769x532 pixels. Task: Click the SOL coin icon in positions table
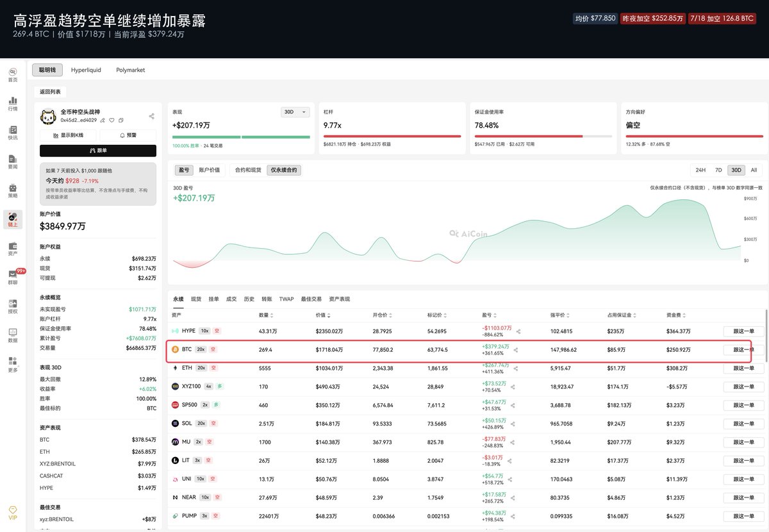pos(176,424)
